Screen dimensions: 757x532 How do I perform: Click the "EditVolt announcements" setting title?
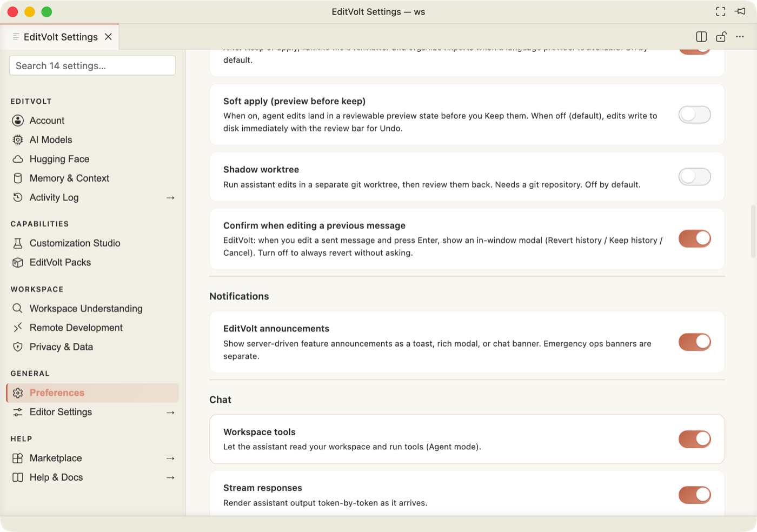coord(276,329)
